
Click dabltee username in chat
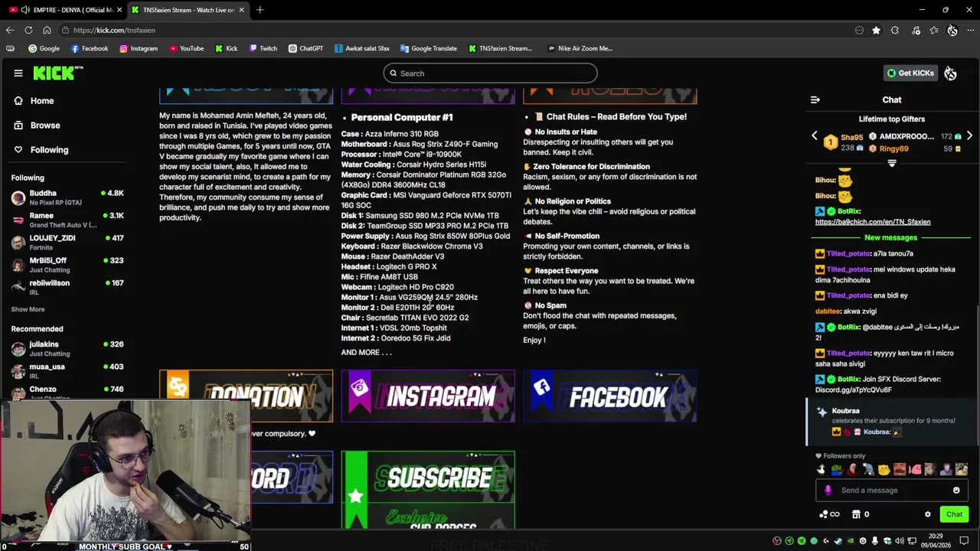(x=828, y=311)
